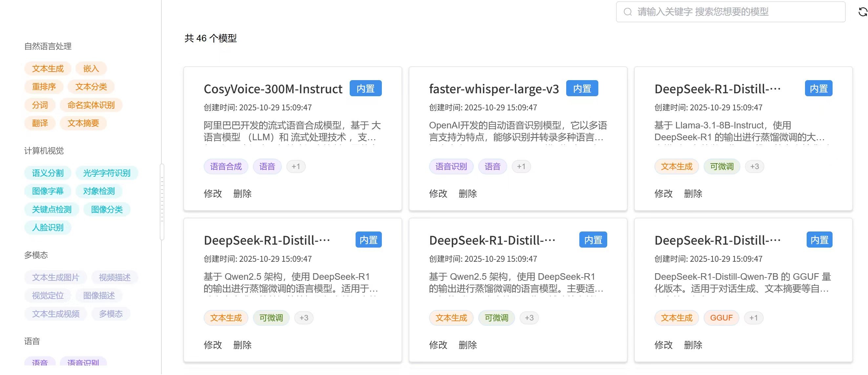This screenshot has height=375, width=868.
Task: Click 删除 on the GGUF DeepSeek card
Action: pyautogui.click(x=693, y=345)
